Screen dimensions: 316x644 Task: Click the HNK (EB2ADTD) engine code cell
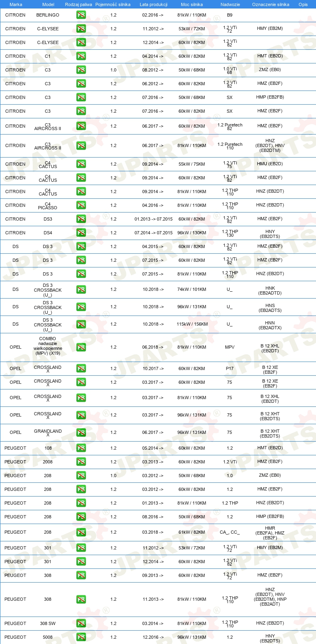tap(270, 290)
